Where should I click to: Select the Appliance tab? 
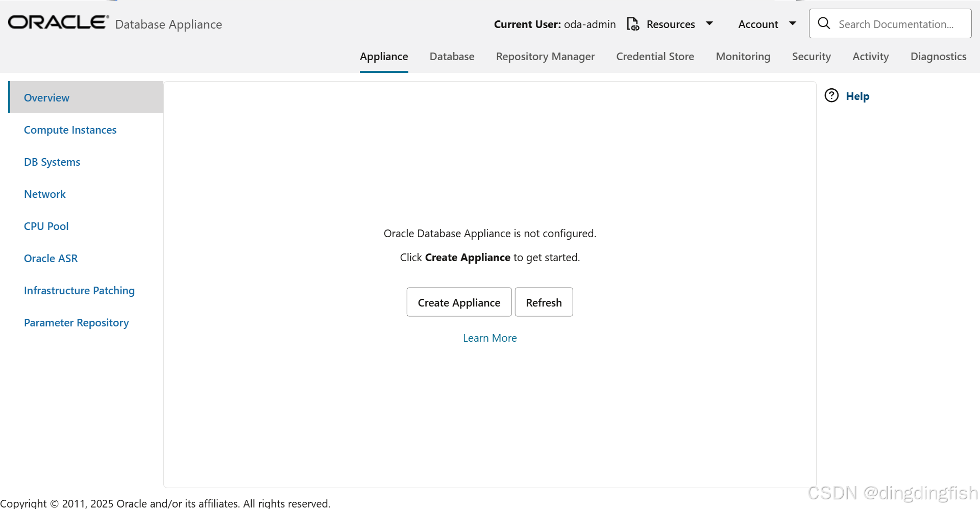pos(384,57)
